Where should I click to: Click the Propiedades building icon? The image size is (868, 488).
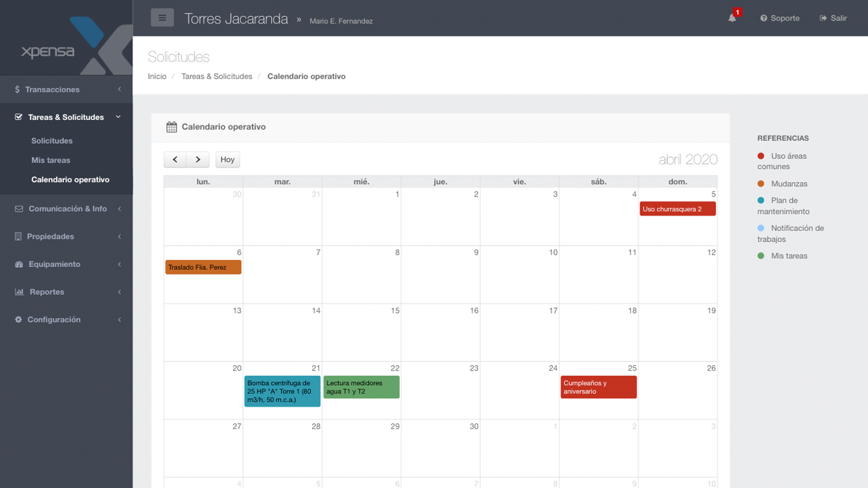click(x=18, y=236)
